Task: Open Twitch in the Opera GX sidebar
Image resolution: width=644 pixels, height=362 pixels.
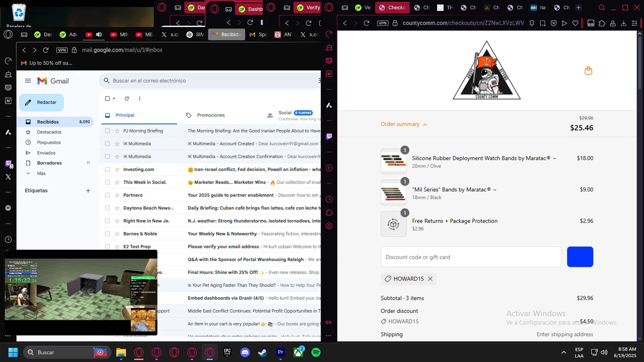Action: (329, 136)
